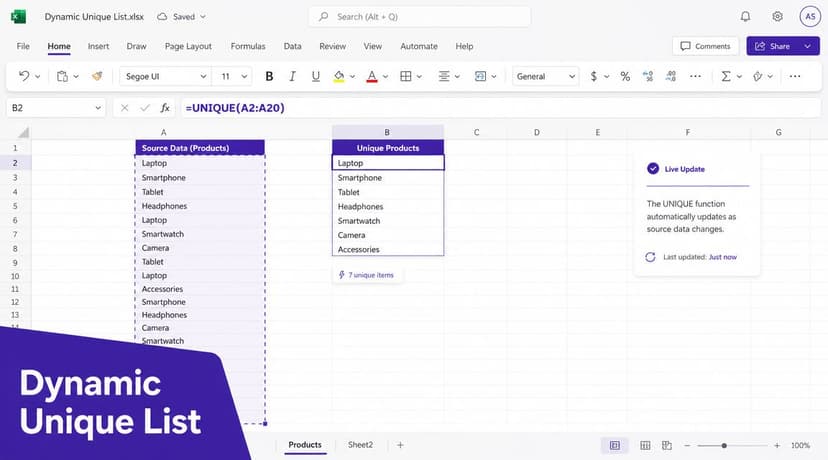Switch to the Automate tab

pyautogui.click(x=419, y=46)
